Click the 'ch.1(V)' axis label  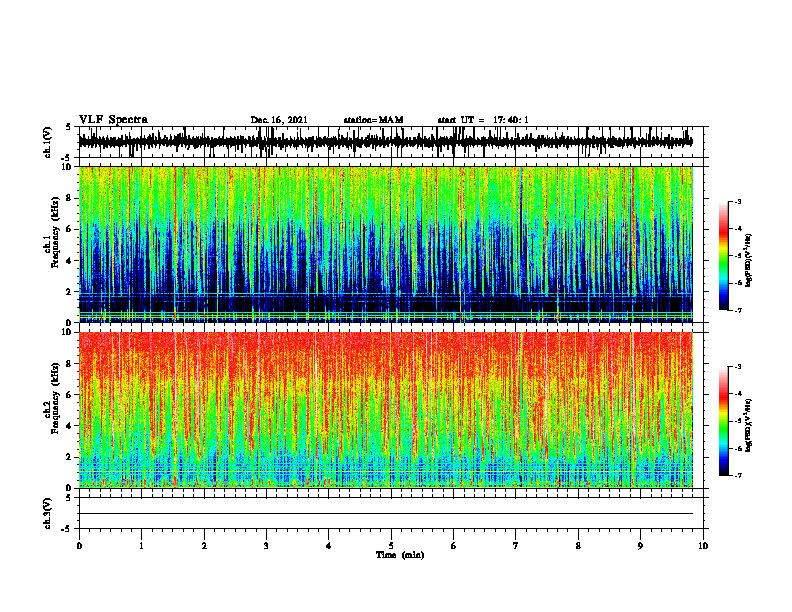pyautogui.click(x=47, y=142)
